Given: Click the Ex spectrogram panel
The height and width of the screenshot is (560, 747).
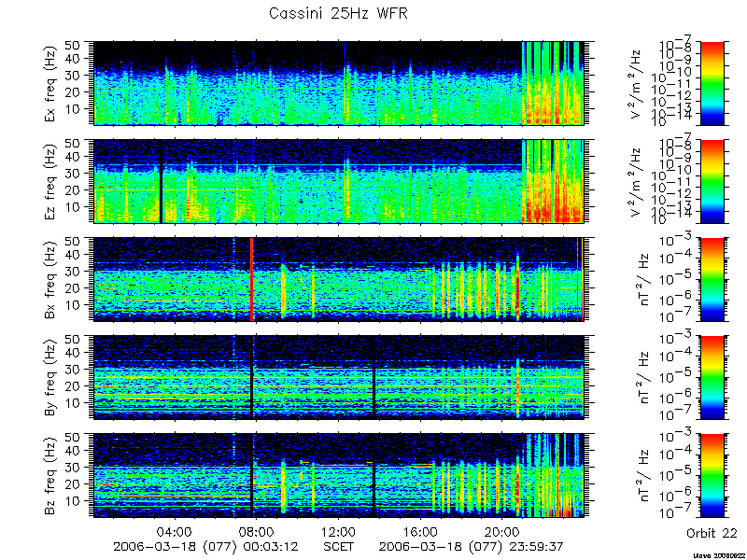Looking at the screenshot, I should [338, 83].
